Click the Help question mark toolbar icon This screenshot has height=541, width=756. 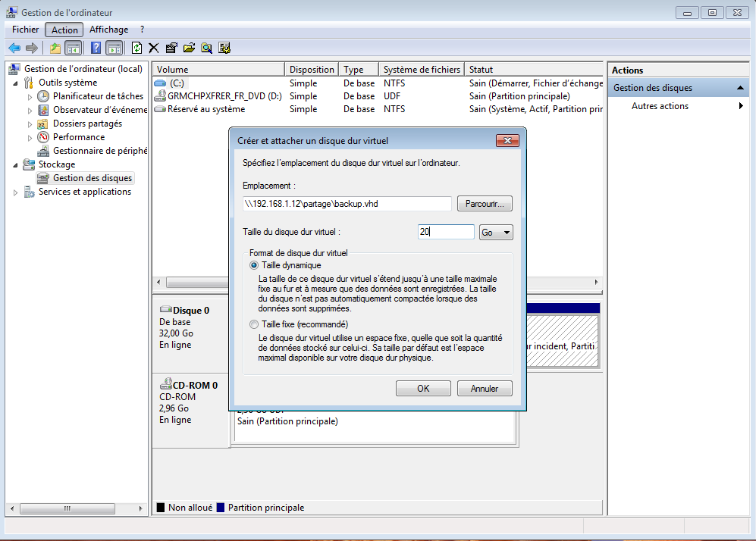[96, 48]
